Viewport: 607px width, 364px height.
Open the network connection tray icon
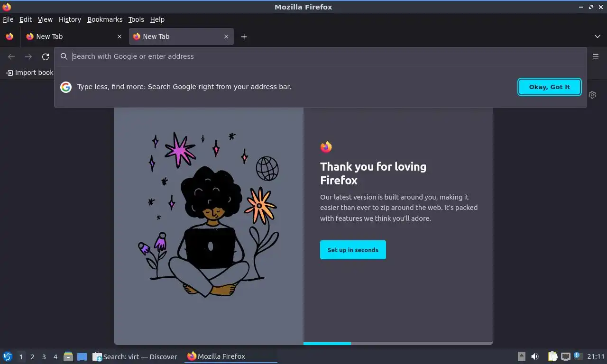pos(565,356)
